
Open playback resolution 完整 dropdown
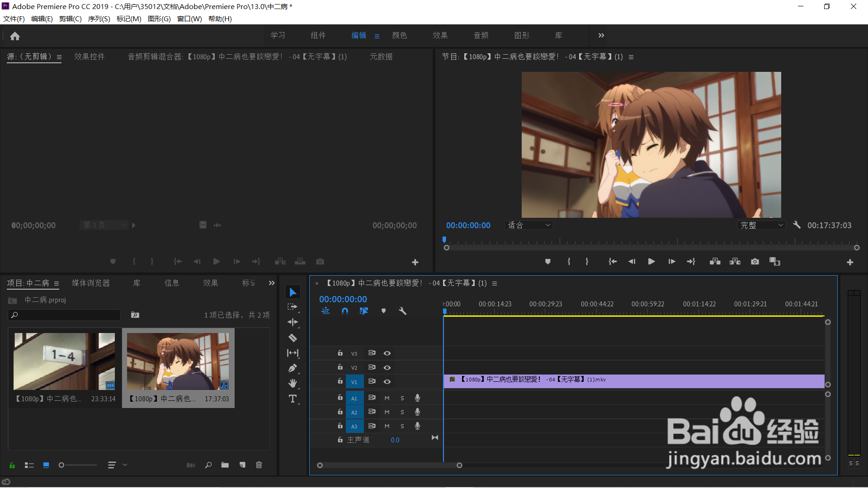(761, 225)
